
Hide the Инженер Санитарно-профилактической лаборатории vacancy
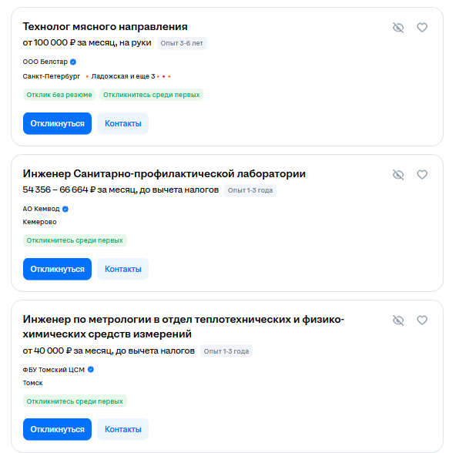click(x=398, y=175)
